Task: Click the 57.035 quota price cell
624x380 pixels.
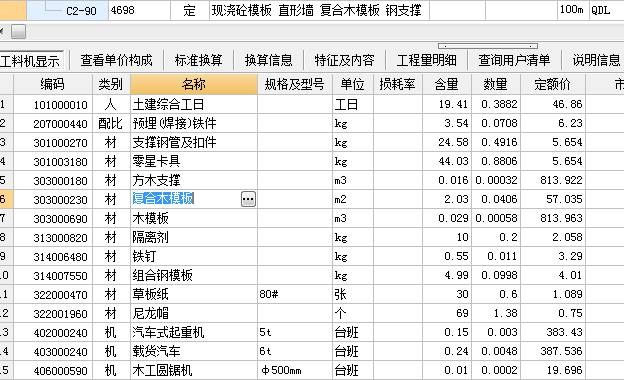Action: click(553, 199)
